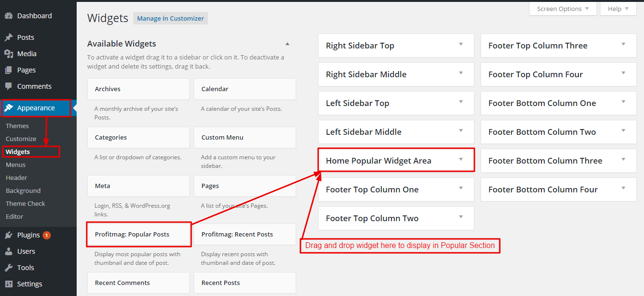This screenshot has height=296, width=644.
Task: Click the Tools wrench icon
Action: [9, 268]
